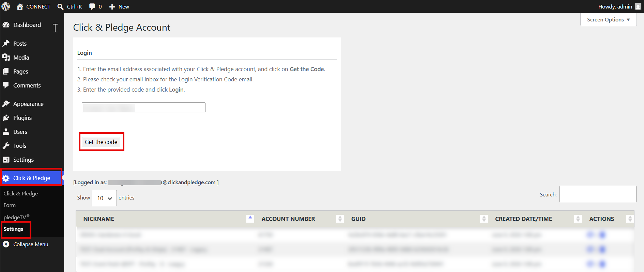This screenshot has height=272, width=644.
Task: Open the comments bubble in admin bar
Action: (95, 6)
